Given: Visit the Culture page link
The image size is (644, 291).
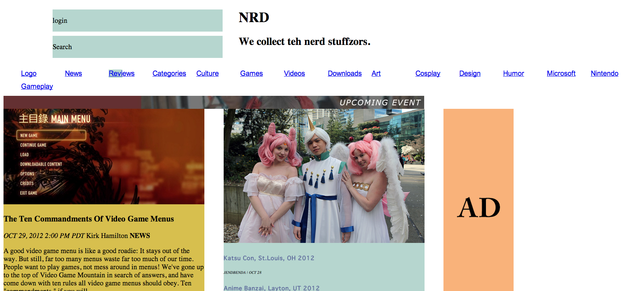Looking at the screenshot, I should point(208,73).
